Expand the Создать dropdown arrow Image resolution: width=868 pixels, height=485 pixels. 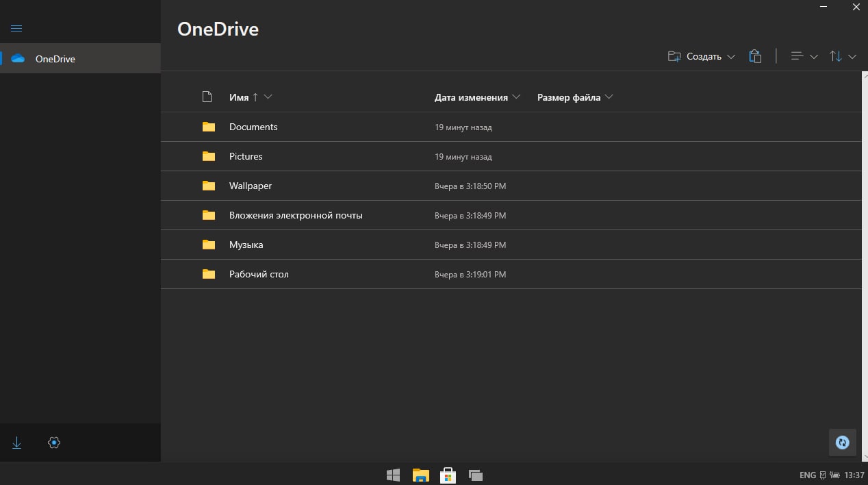pos(731,57)
